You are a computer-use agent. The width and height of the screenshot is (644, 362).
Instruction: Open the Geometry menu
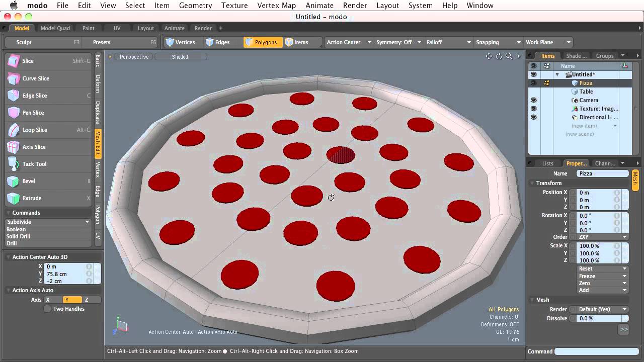[195, 6]
